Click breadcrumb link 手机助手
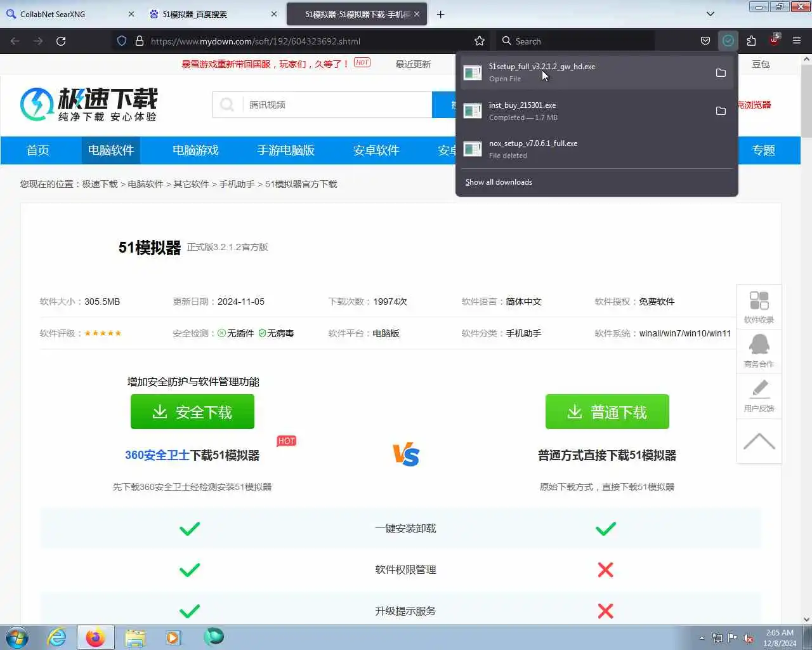The height and width of the screenshot is (650, 812). coord(237,184)
